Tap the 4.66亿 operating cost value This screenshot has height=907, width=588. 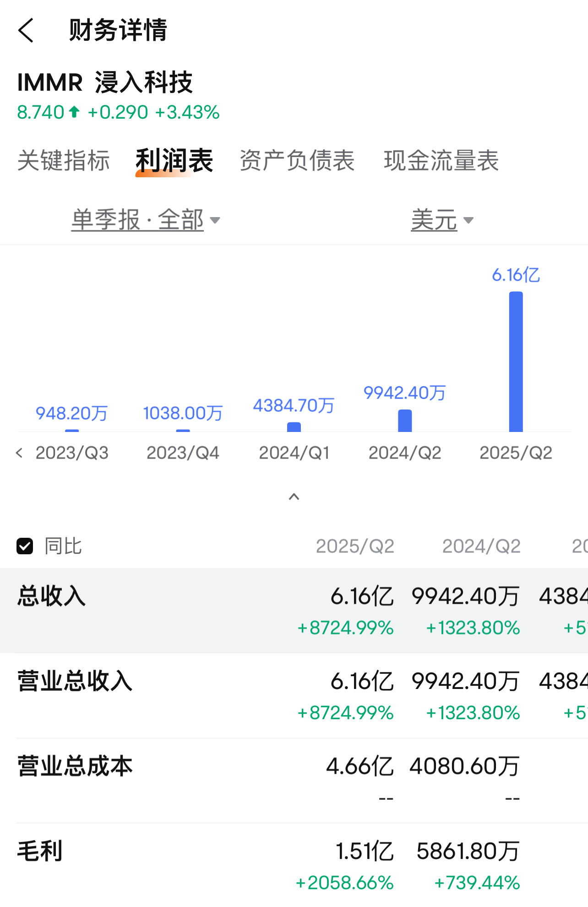[360, 766]
